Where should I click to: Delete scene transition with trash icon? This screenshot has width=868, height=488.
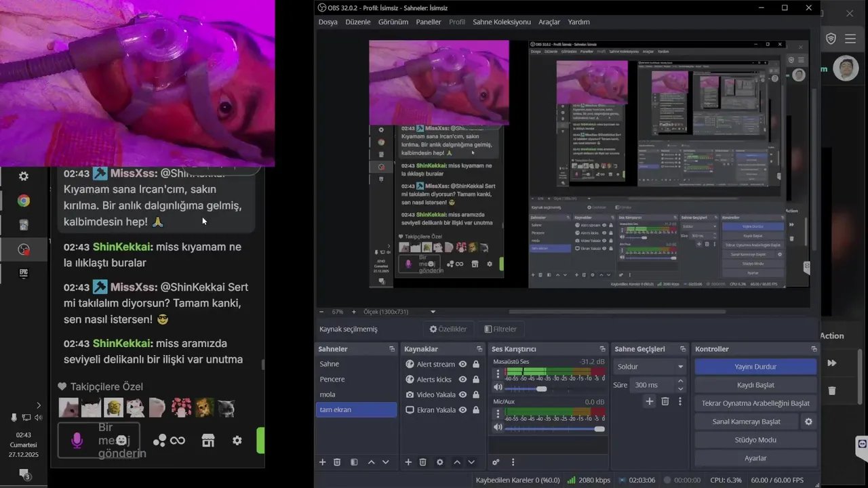665,401
